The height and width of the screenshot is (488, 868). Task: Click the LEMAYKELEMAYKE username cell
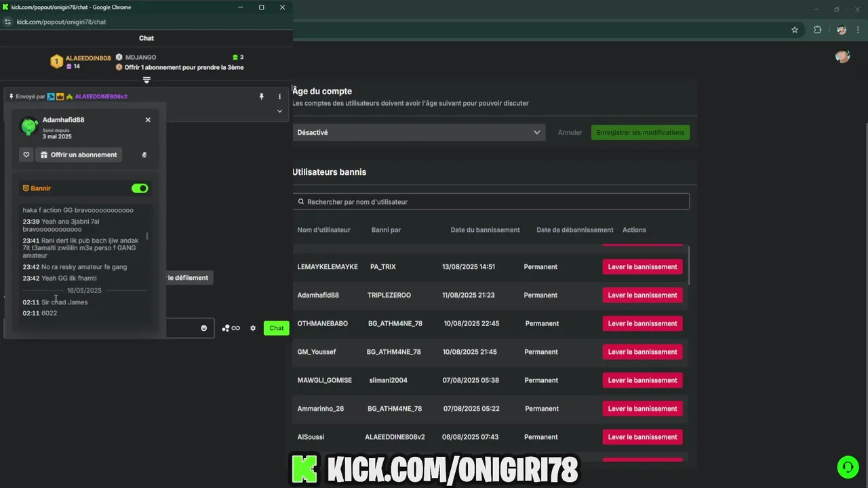pyautogui.click(x=328, y=267)
